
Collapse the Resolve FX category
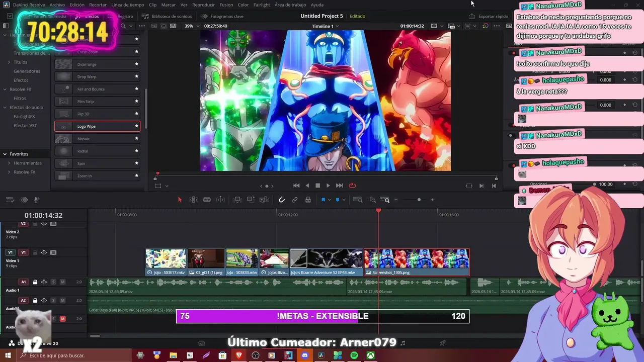5,89
